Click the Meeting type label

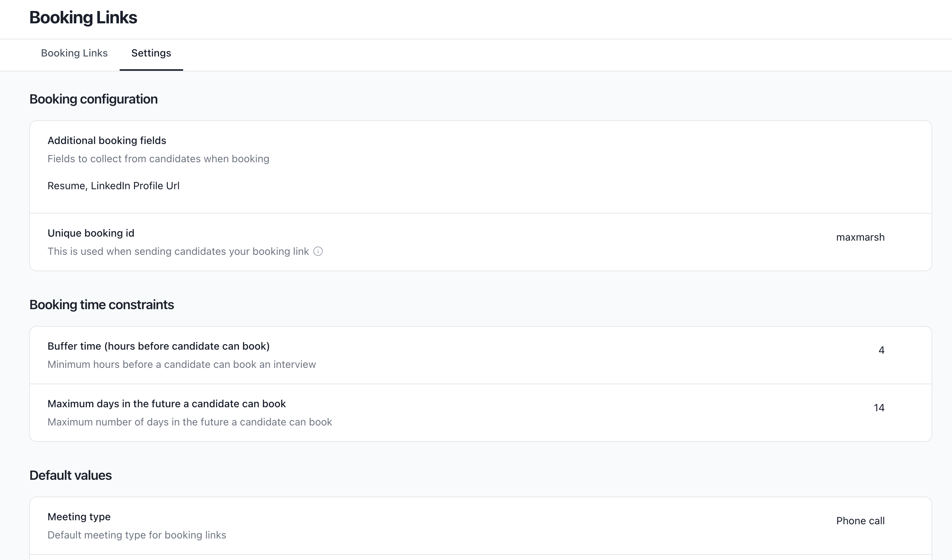tap(79, 517)
